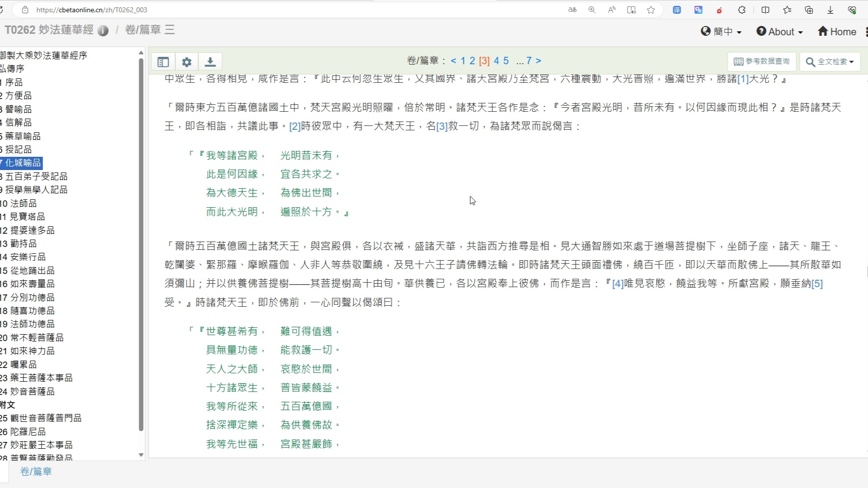Viewport: 868px width, 488px height.
Task: Select 如來壽量品 chapter
Action: pos(27,284)
